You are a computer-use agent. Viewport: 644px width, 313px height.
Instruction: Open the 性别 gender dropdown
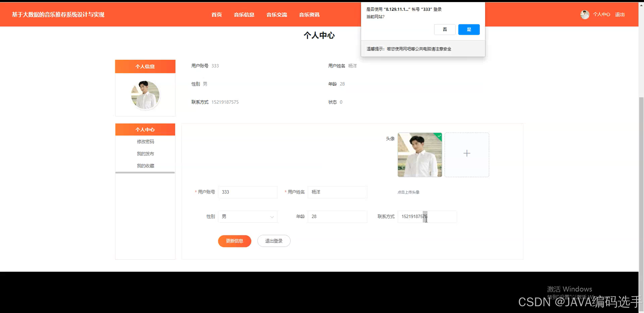click(272, 217)
